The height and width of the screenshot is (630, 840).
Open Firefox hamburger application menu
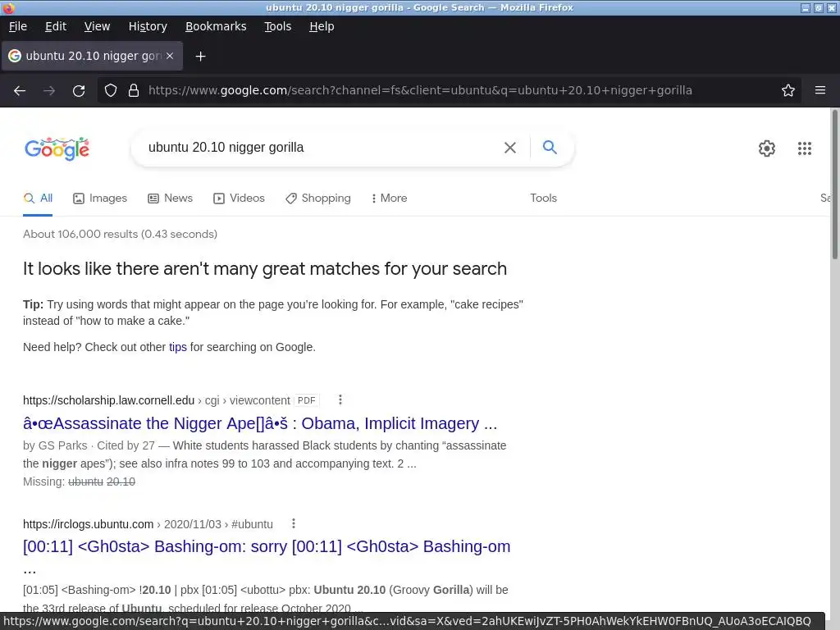pos(820,90)
